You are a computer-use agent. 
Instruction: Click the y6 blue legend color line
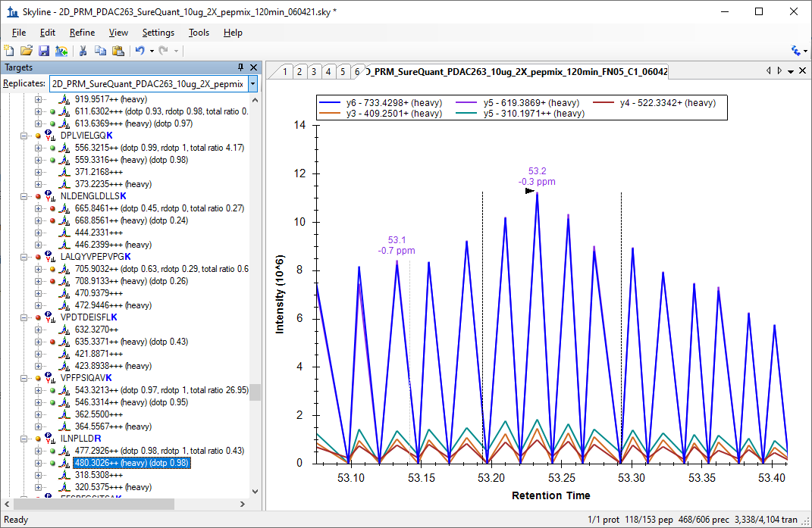331,103
